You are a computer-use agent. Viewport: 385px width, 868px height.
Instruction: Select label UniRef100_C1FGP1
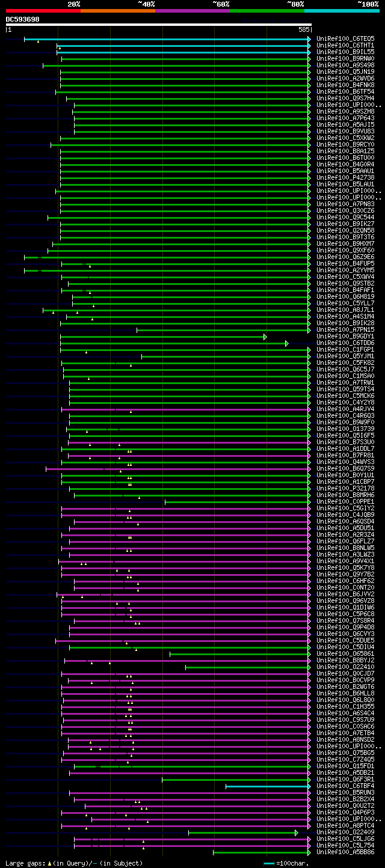coord(345,349)
